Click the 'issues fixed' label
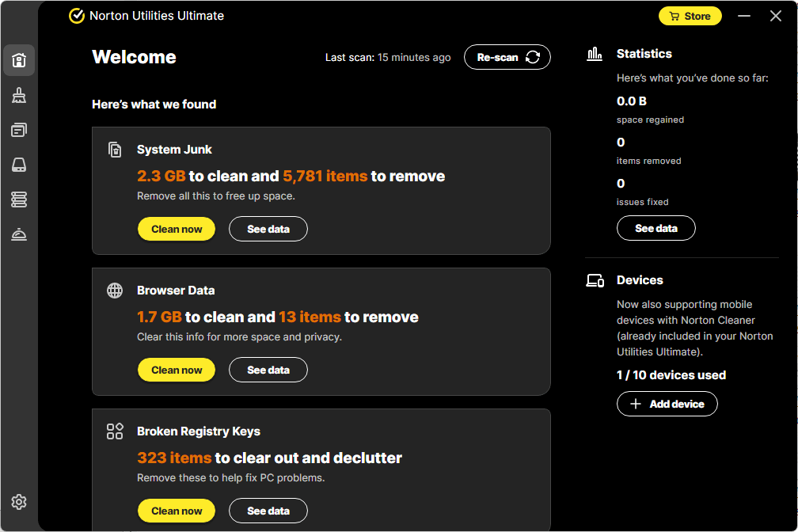Image resolution: width=798 pixels, height=532 pixels. [x=643, y=202]
